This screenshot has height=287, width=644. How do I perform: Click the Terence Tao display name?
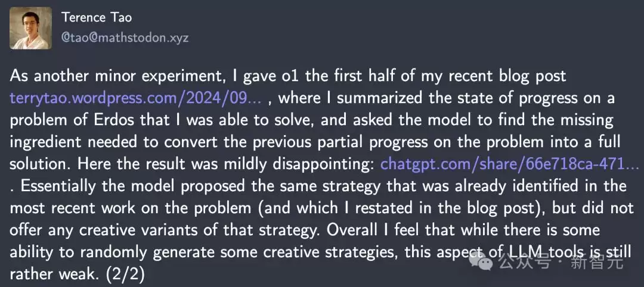97,17
